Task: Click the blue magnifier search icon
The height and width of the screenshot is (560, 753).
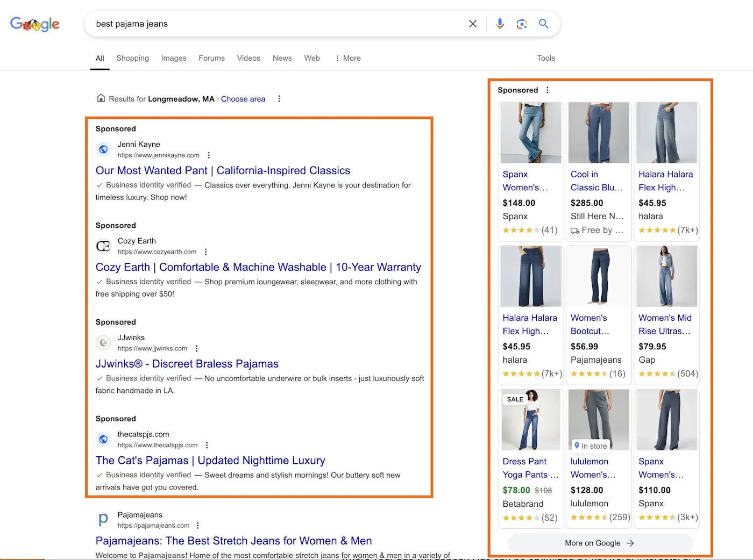Action: click(x=544, y=24)
